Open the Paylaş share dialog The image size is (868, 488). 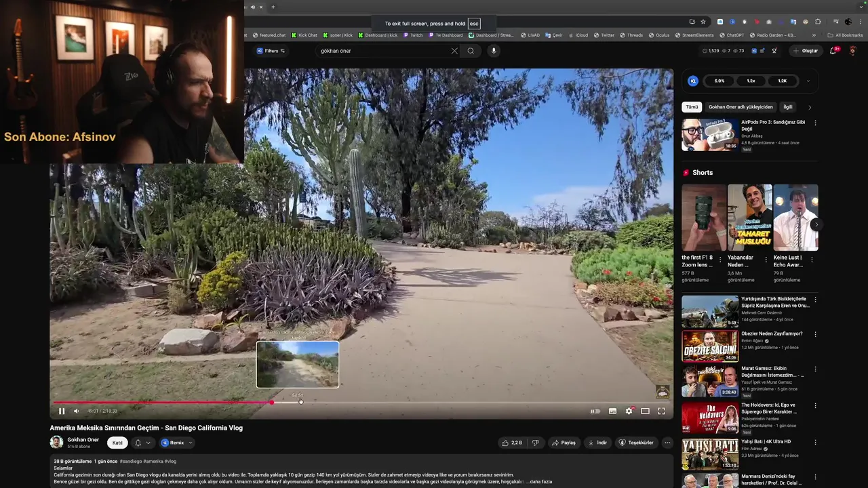pyautogui.click(x=564, y=443)
